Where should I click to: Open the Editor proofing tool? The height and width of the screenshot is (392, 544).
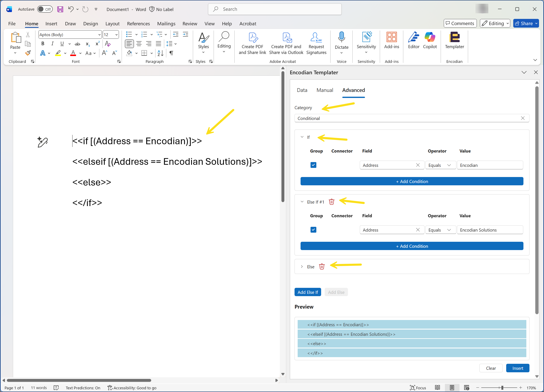[414, 40]
